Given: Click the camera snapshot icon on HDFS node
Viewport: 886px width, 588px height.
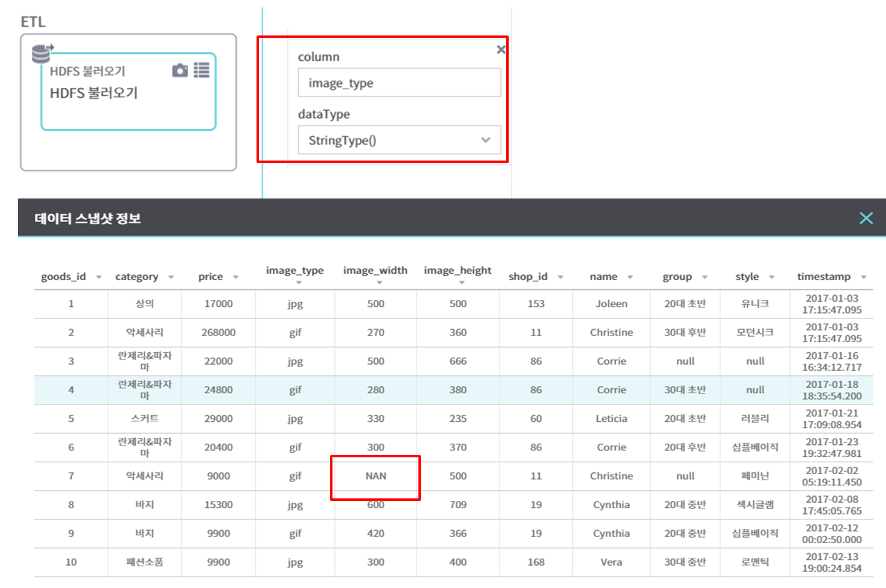Looking at the screenshot, I should (180, 70).
